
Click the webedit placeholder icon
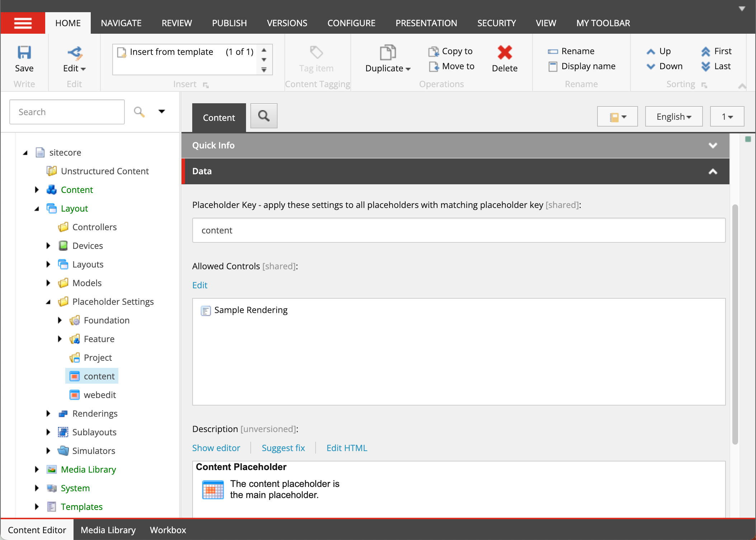(75, 395)
